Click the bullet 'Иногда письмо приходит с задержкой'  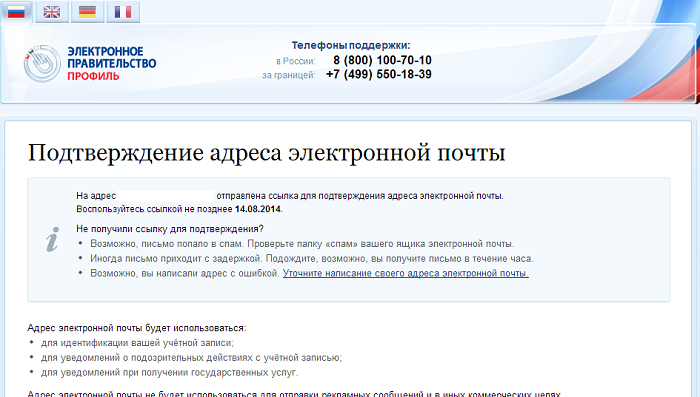coord(312,259)
